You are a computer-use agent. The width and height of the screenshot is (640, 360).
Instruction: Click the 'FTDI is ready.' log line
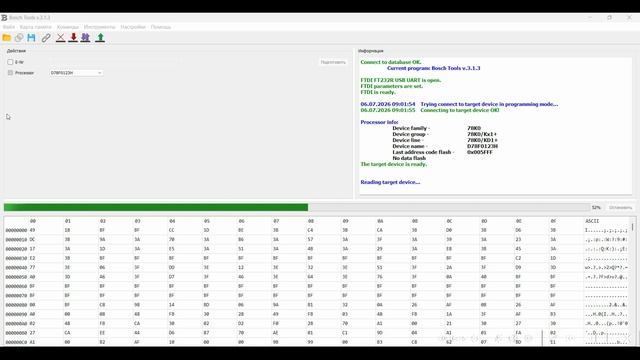point(378,92)
